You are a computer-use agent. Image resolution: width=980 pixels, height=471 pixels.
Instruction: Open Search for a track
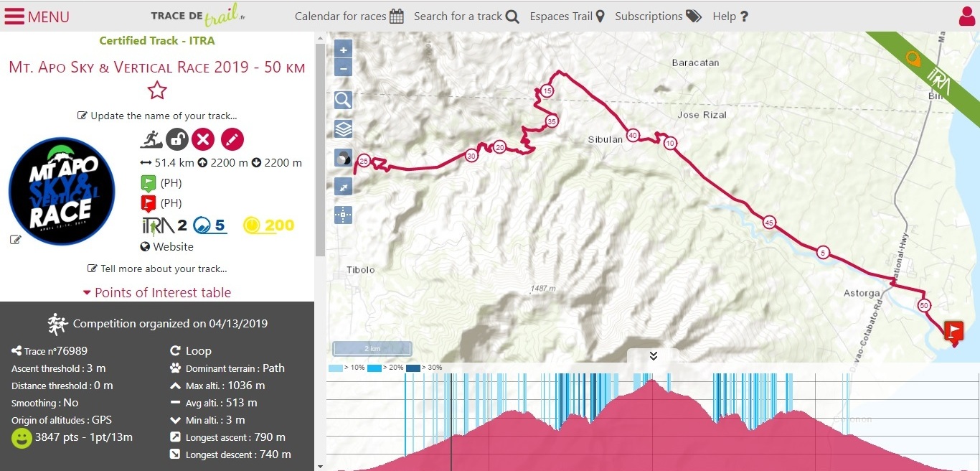click(466, 17)
